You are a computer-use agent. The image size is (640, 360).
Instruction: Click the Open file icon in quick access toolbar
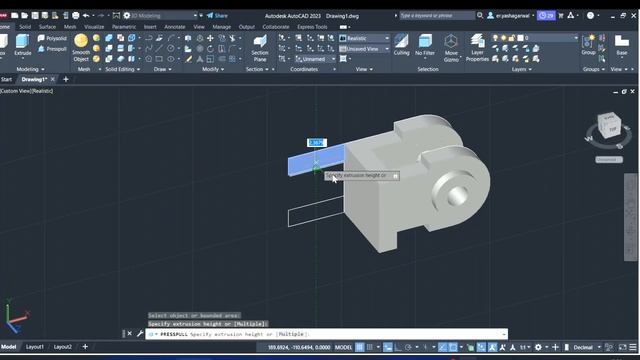[x=24, y=16]
